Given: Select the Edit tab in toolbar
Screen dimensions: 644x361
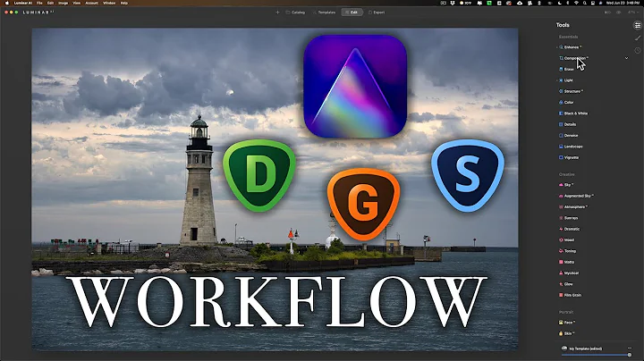Looking at the screenshot, I should tap(352, 13).
